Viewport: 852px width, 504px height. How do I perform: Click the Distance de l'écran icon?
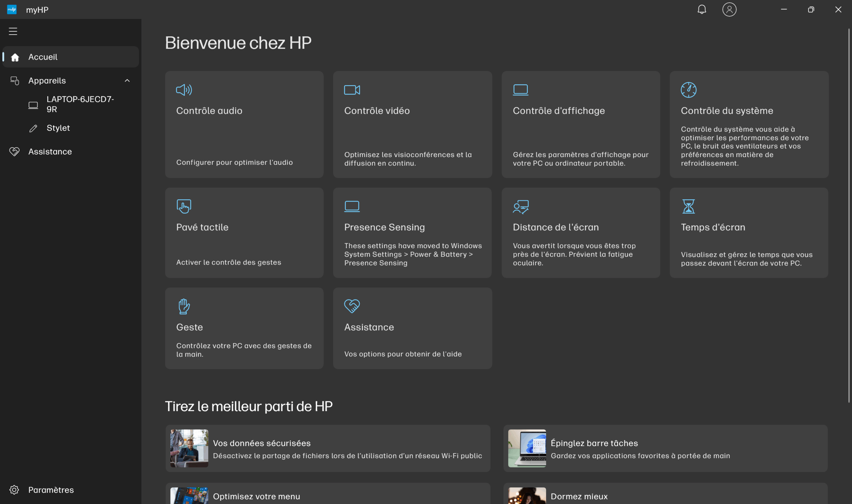[x=521, y=207]
